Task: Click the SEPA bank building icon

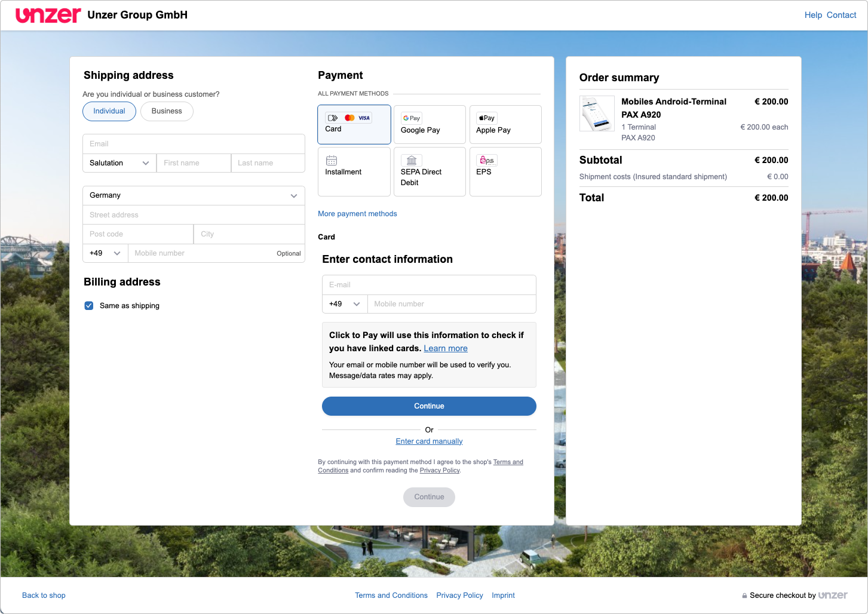Action: (412, 160)
